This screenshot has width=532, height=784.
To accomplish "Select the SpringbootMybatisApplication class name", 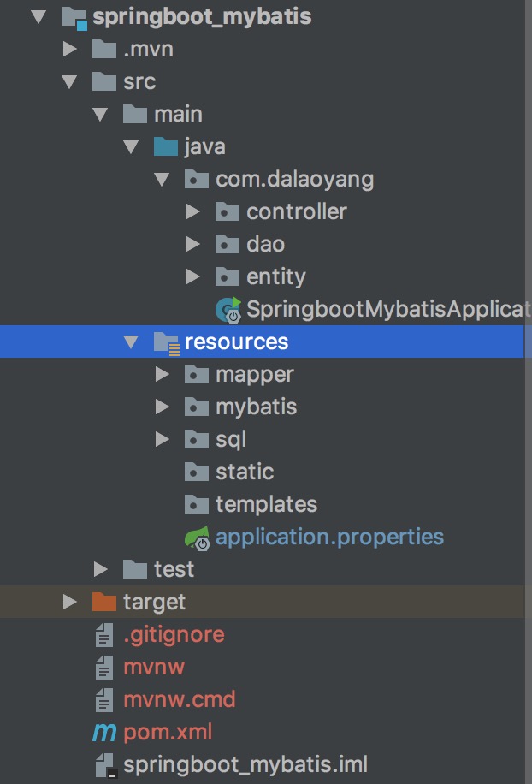I will pos(387,310).
